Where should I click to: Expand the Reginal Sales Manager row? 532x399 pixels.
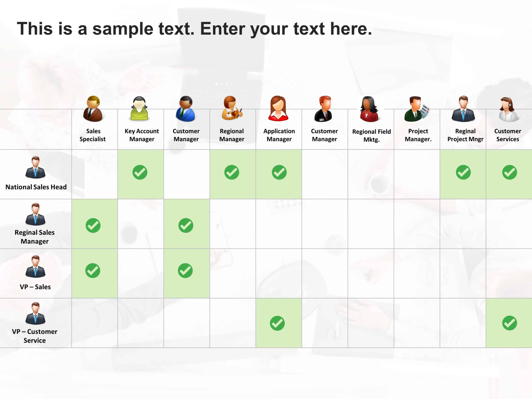(35, 225)
